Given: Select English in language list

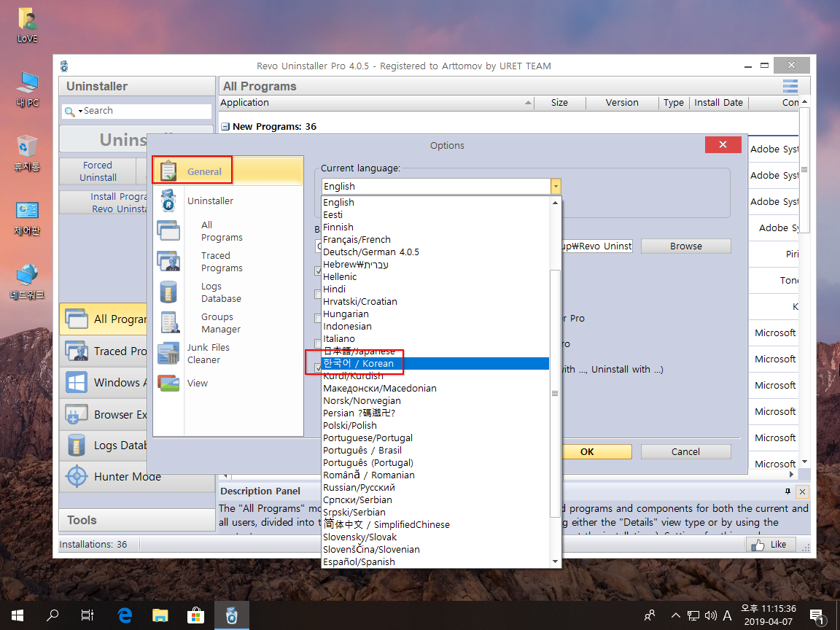Looking at the screenshot, I should (x=435, y=203).
